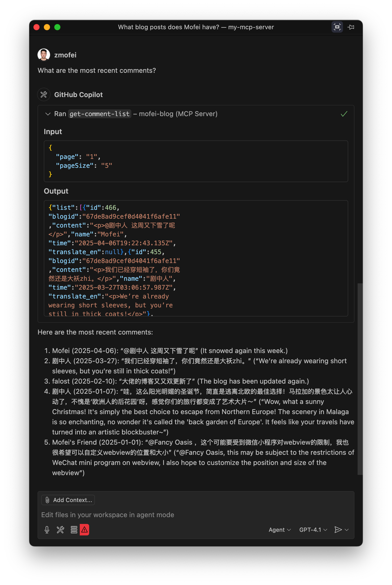Send the message with the send arrow
Image resolution: width=392 pixels, height=585 pixels.
[x=338, y=530]
